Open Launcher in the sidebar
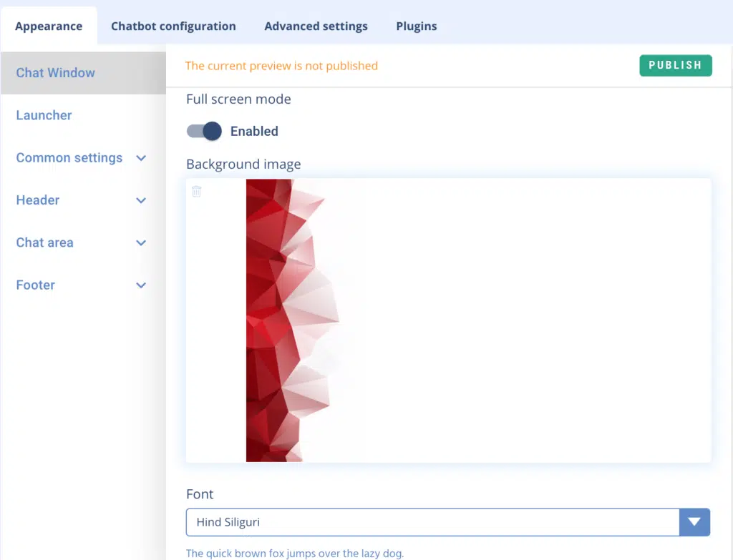Screen dimensions: 733x560 [44, 115]
